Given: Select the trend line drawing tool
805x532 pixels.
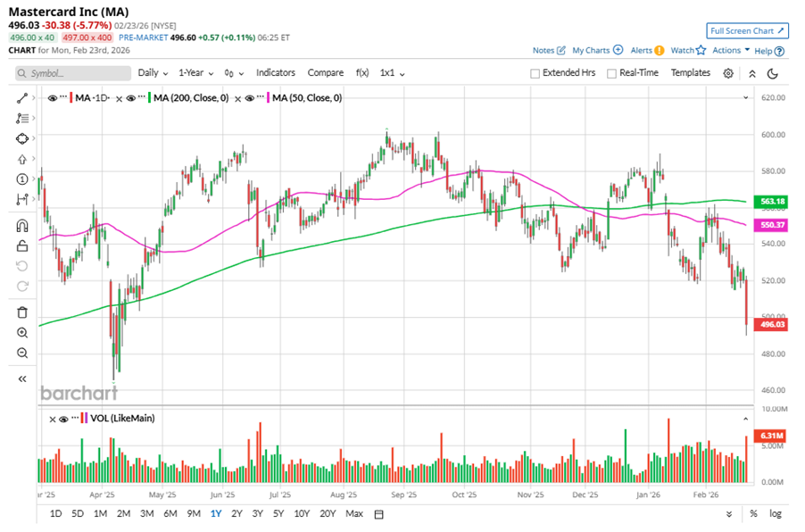Looking at the screenshot, I should tap(22, 97).
